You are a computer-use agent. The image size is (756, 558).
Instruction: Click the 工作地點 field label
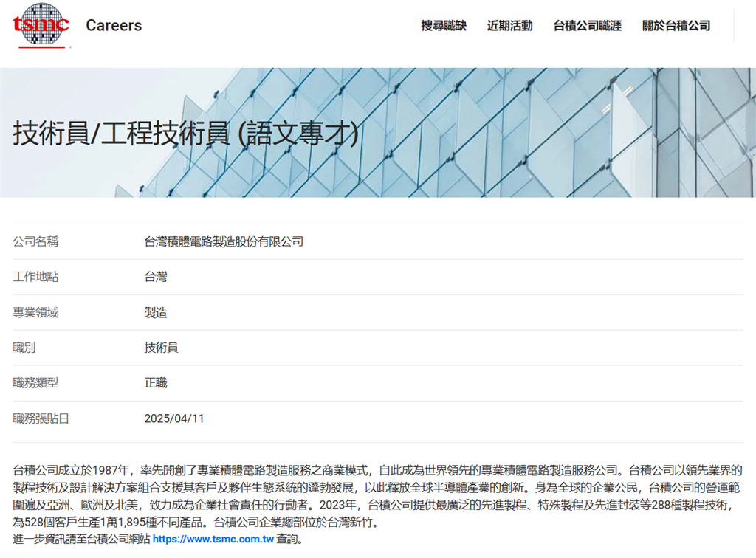pyautogui.click(x=35, y=277)
